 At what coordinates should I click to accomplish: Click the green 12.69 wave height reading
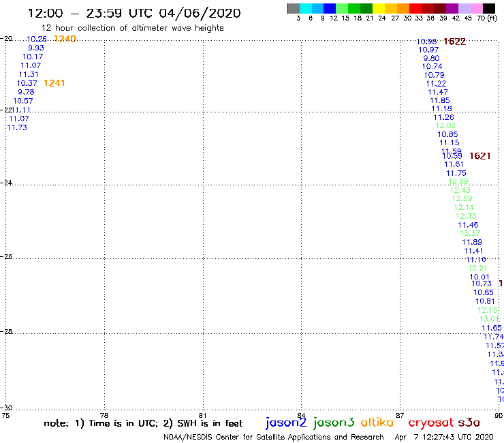(x=458, y=181)
